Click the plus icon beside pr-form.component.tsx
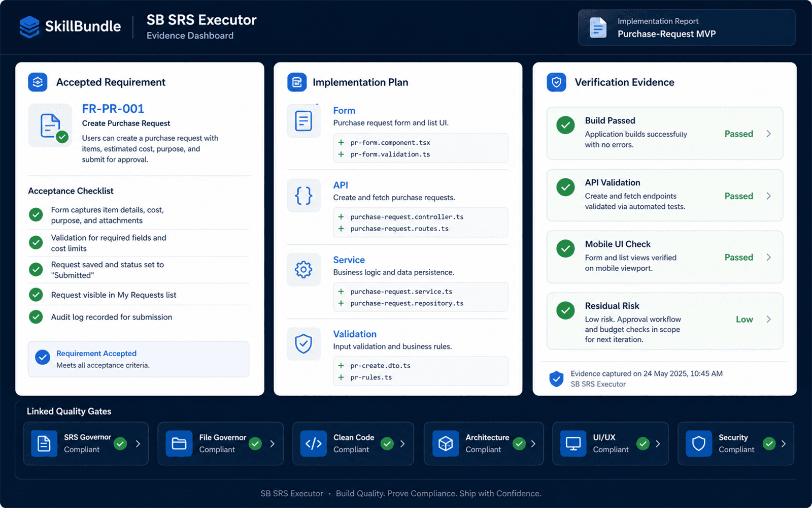This screenshot has height=508, width=812. coord(341,143)
